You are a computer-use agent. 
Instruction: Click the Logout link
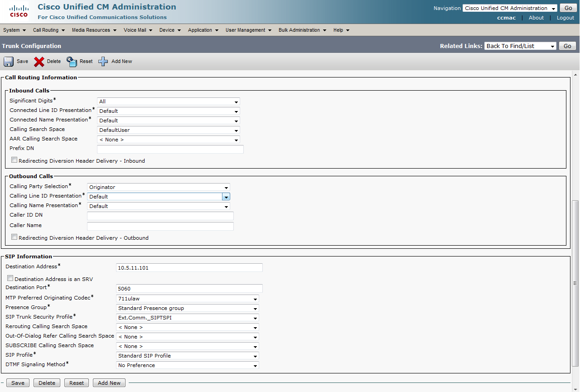(x=565, y=18)
